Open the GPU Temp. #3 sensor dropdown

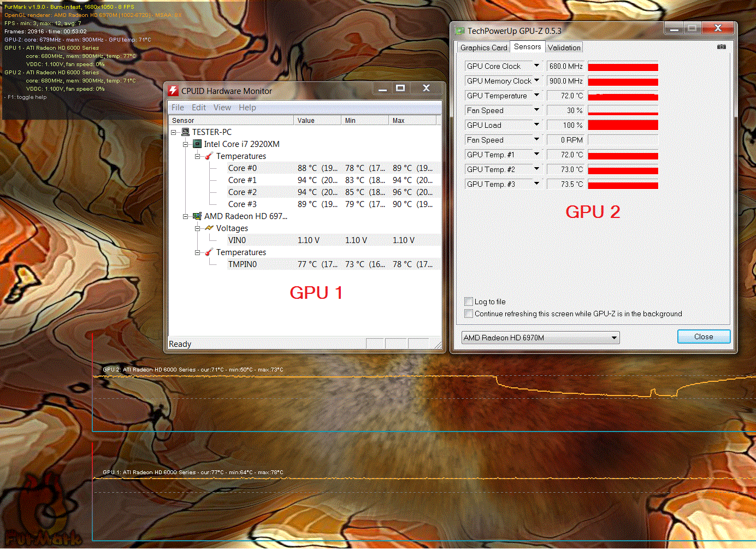[x=536, y=184]
